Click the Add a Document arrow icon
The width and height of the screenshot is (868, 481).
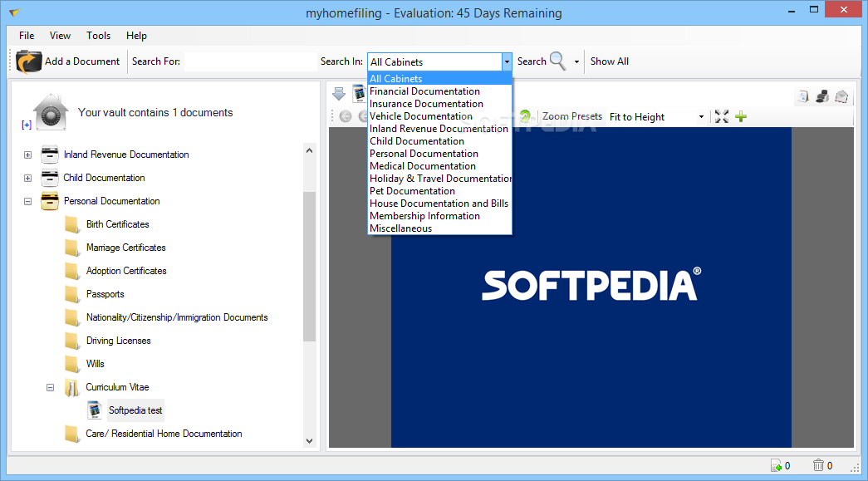pos(28,61)
